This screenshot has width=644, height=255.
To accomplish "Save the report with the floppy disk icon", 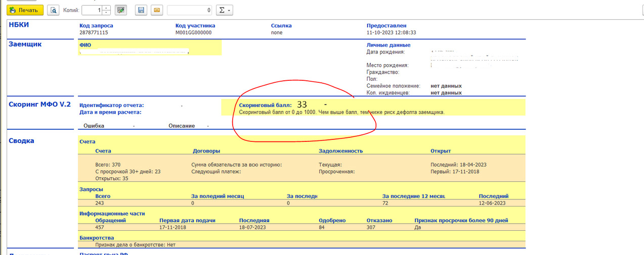I will point(142,10).
